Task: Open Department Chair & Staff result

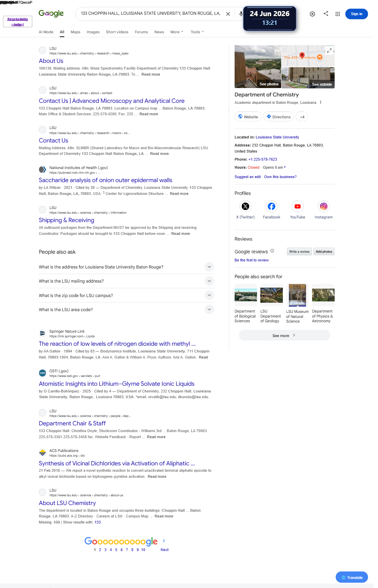Action: click(x=72, y=423)
